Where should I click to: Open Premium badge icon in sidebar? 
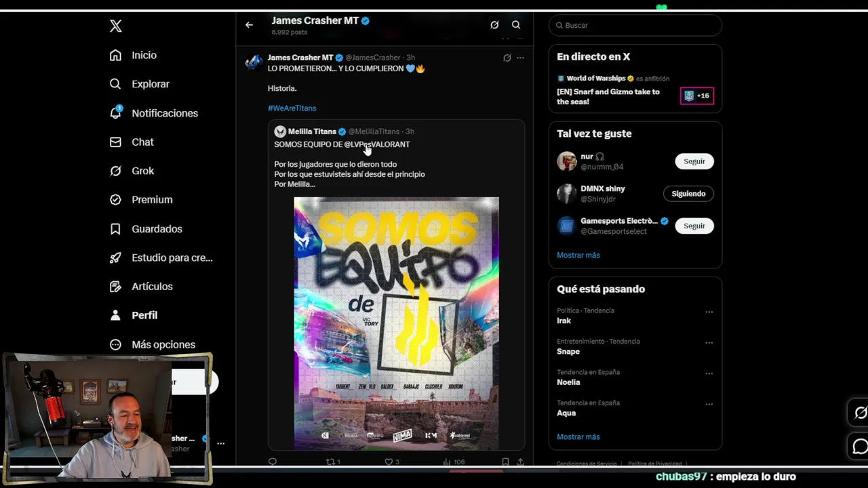click(115, 199)
